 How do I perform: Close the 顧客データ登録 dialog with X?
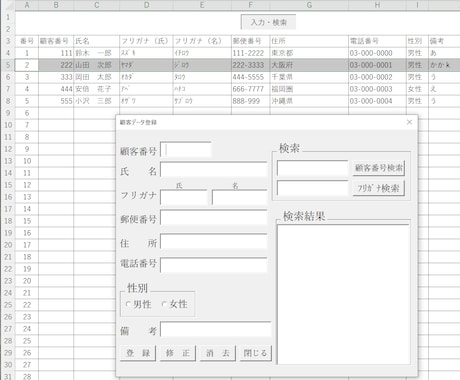point(409,122)
